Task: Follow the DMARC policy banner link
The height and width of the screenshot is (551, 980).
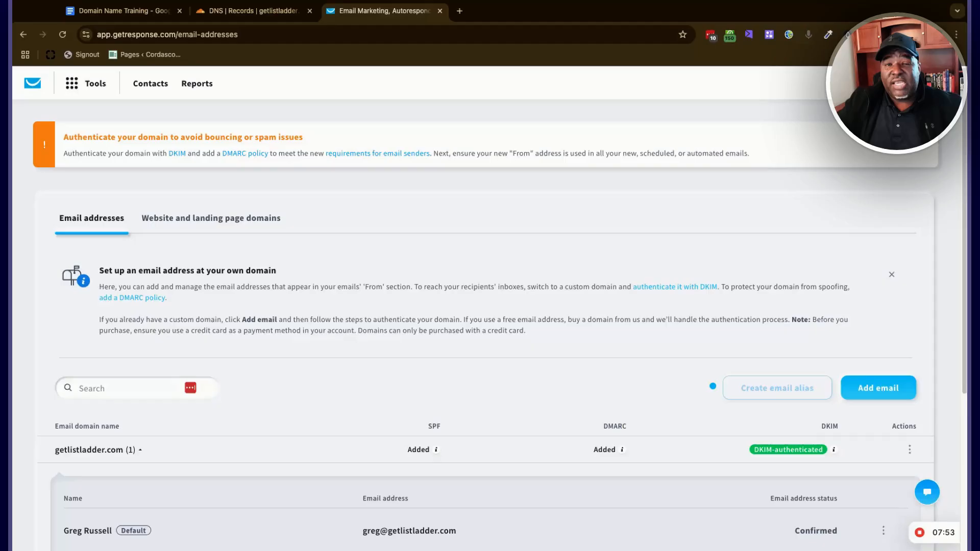Action: 245,153
